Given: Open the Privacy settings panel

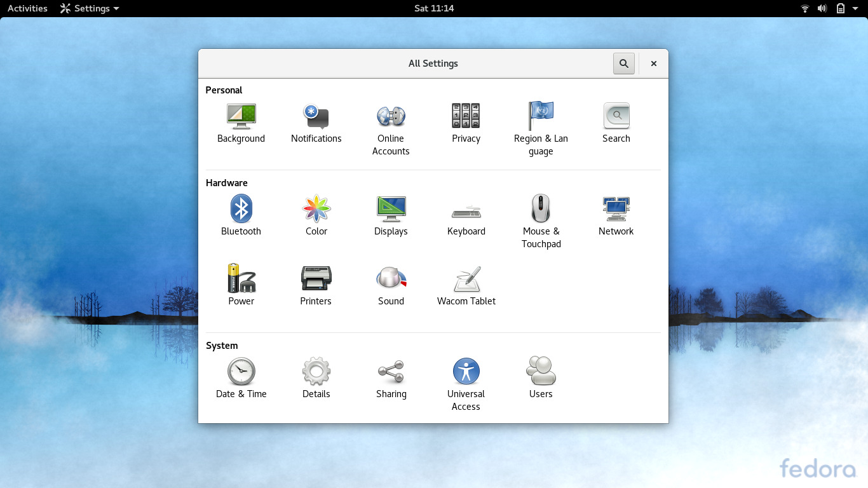Looking at the screenshot, I should point(466,124).
